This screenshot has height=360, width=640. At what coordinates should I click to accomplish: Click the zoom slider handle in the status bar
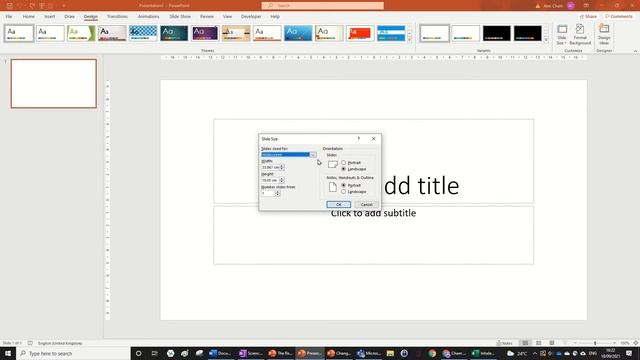click(x=595, y=343)
